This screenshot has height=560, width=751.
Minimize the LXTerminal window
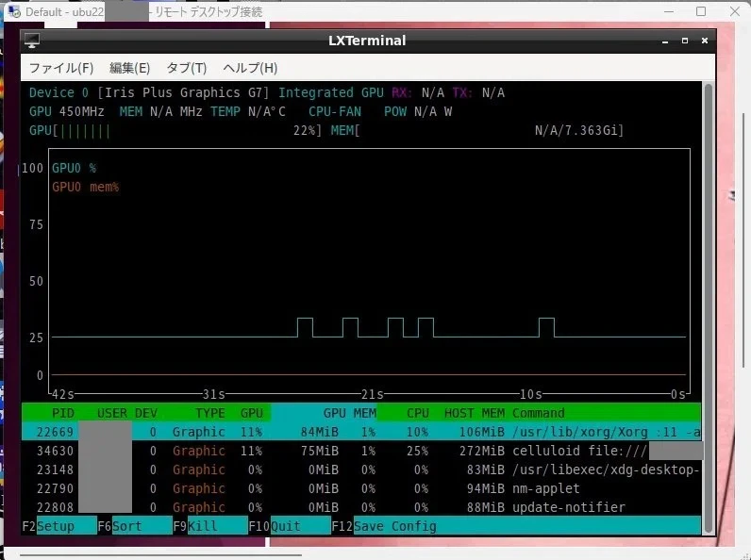[x=665, y=41]
